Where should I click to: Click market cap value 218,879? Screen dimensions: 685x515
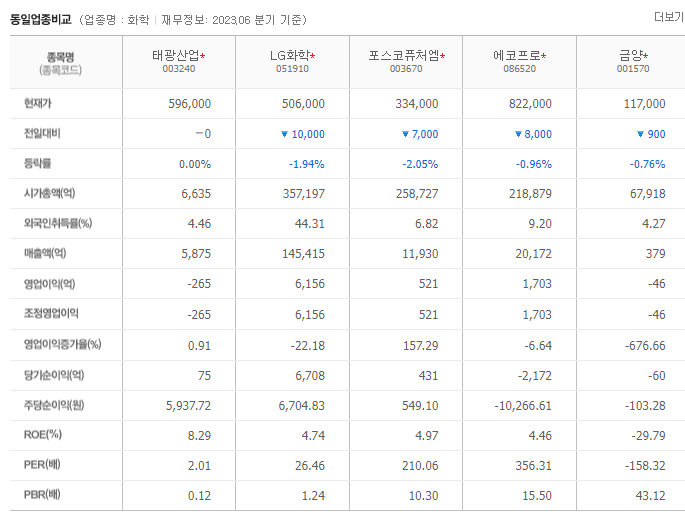click(x=530, y=194)
